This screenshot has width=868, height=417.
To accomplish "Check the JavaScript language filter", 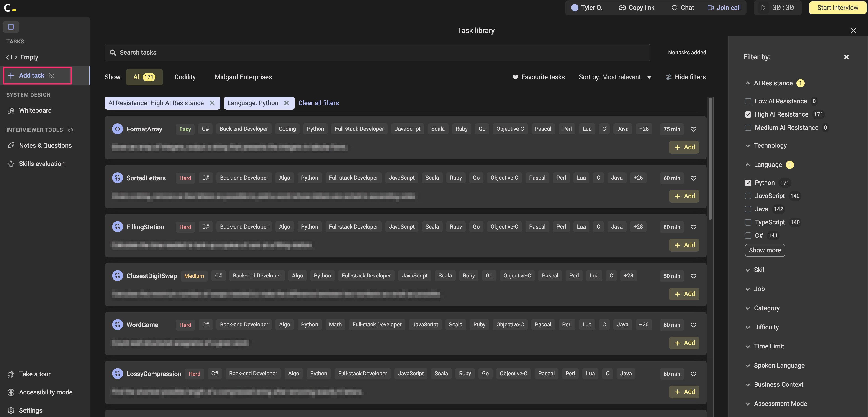I will point(748,196).
